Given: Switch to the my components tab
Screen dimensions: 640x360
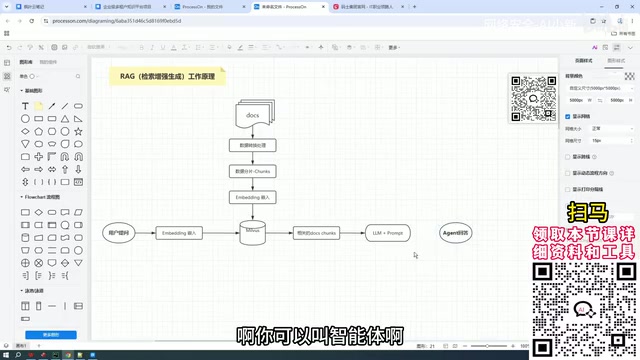Looking at the screenshot, I should click(48, 62).
